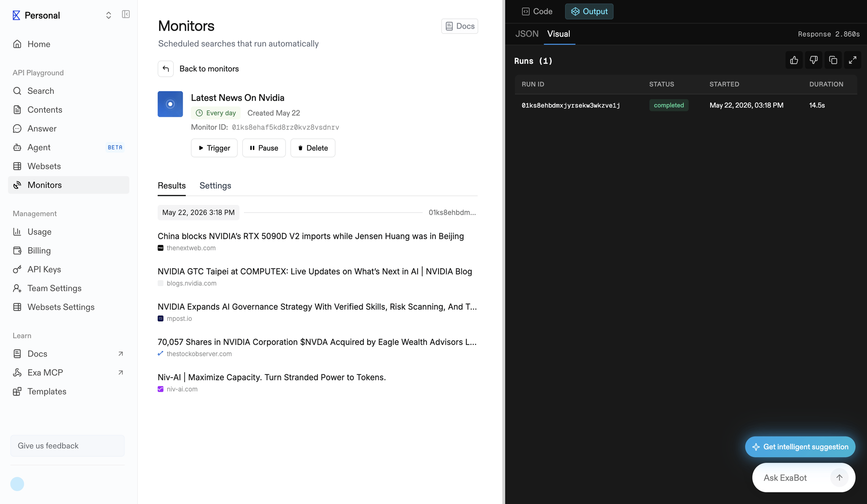Switch to the Settings tab

click(215, 186)
